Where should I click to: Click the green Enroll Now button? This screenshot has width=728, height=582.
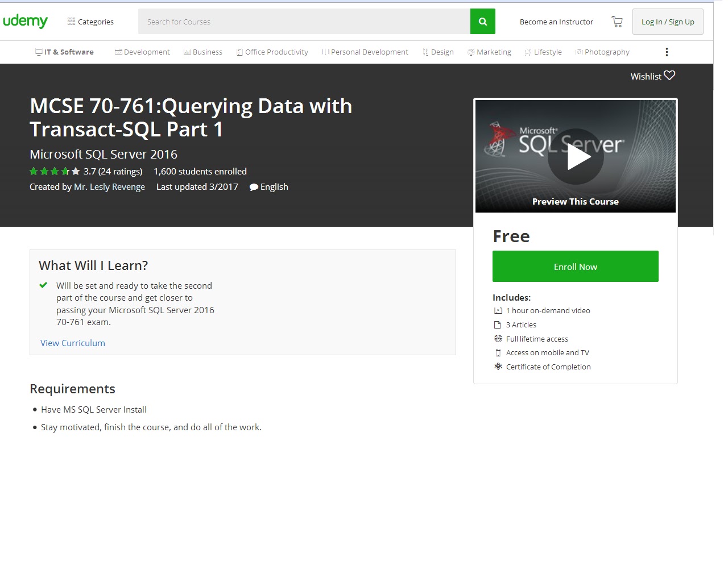[x=576, y=267]
